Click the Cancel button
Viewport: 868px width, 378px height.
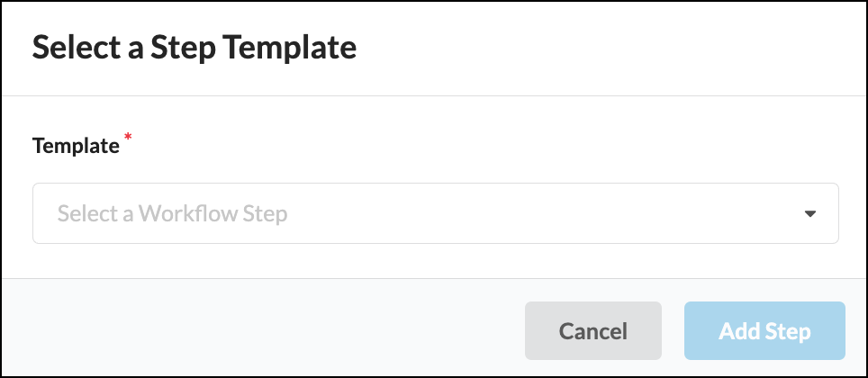[592, 330]
